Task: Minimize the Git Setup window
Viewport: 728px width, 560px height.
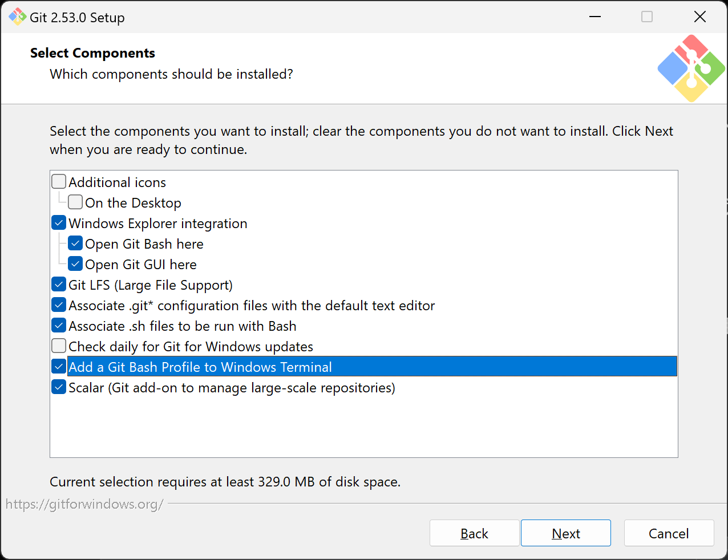Action: 595,17
